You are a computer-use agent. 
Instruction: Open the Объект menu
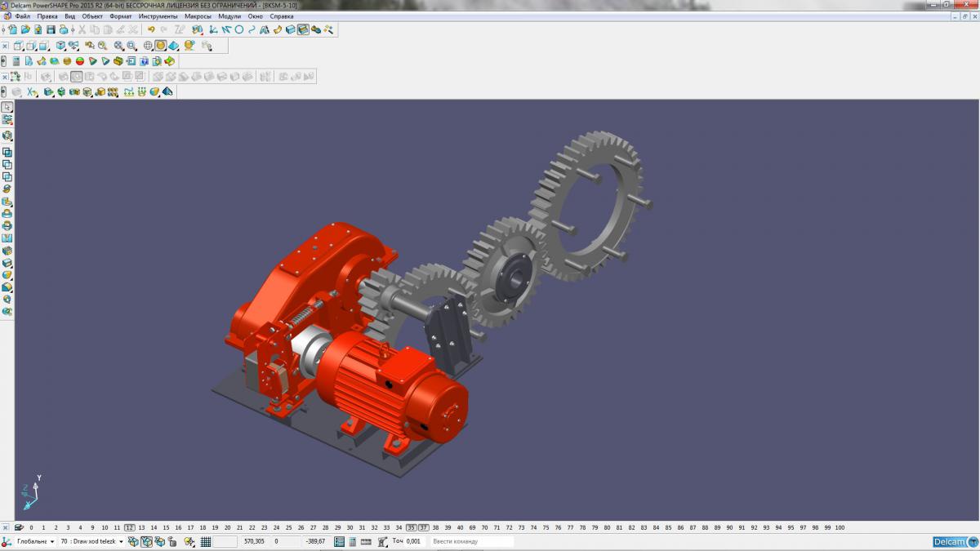coord(92,16)
